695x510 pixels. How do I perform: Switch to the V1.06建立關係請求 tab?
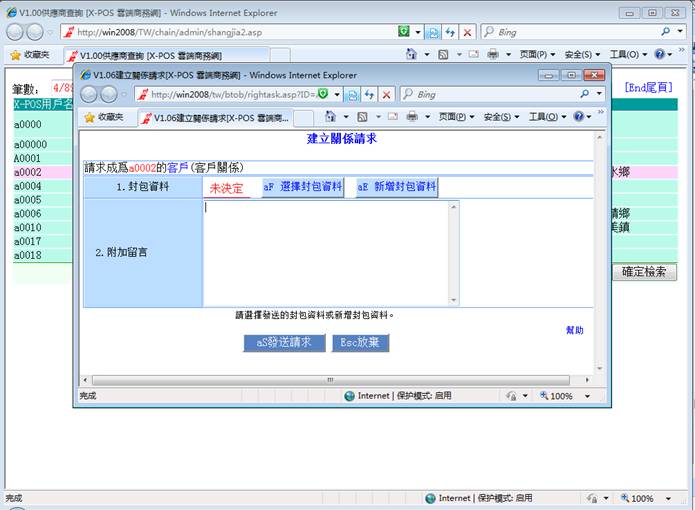pos(214,118)
